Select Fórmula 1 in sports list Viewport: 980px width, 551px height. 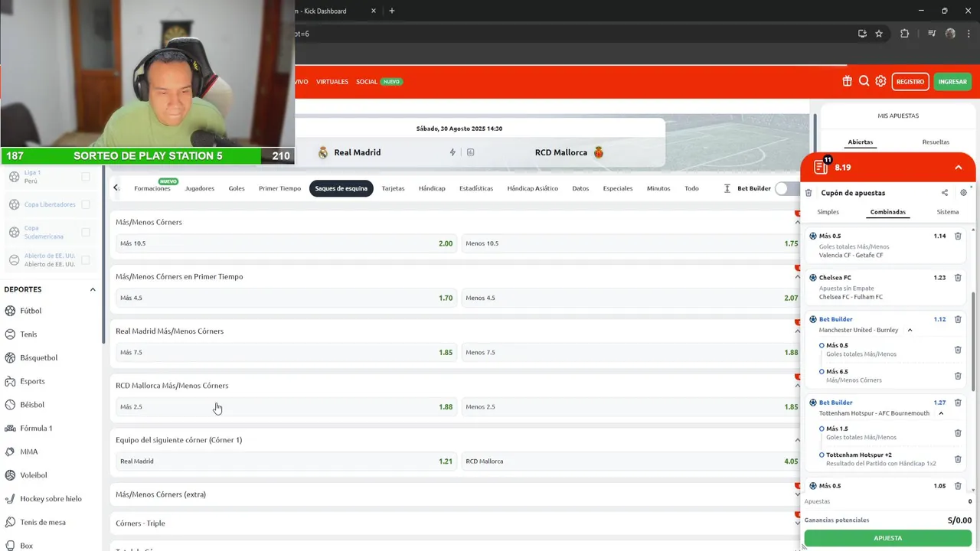[36, 428]
